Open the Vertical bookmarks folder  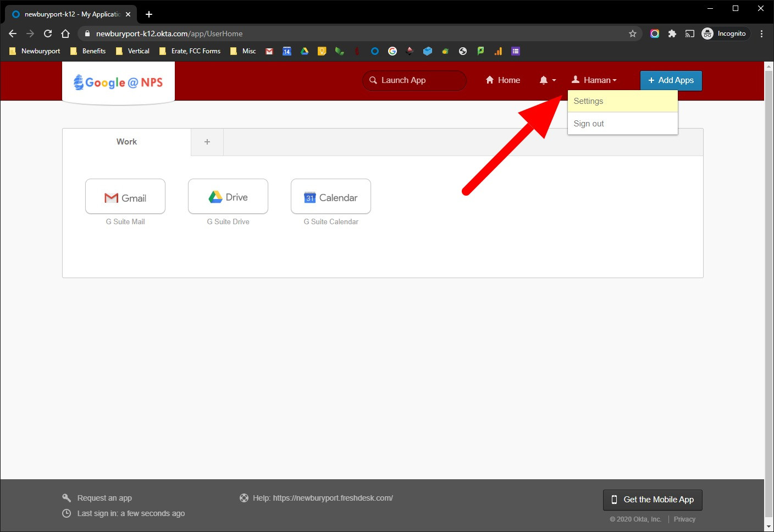132,51
